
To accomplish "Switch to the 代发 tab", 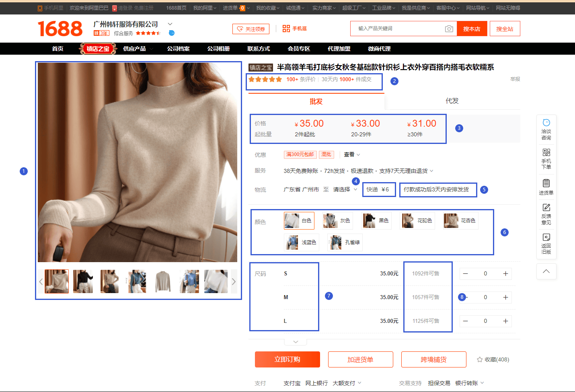I will [452, 101].
